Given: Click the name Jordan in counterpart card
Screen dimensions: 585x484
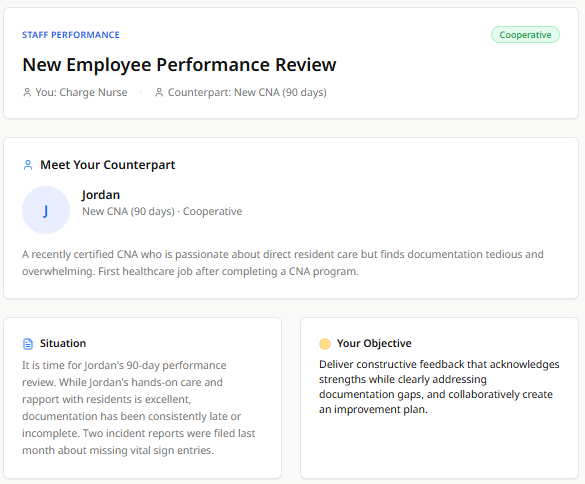Looking at the screenshot, I should click(101, 195).
